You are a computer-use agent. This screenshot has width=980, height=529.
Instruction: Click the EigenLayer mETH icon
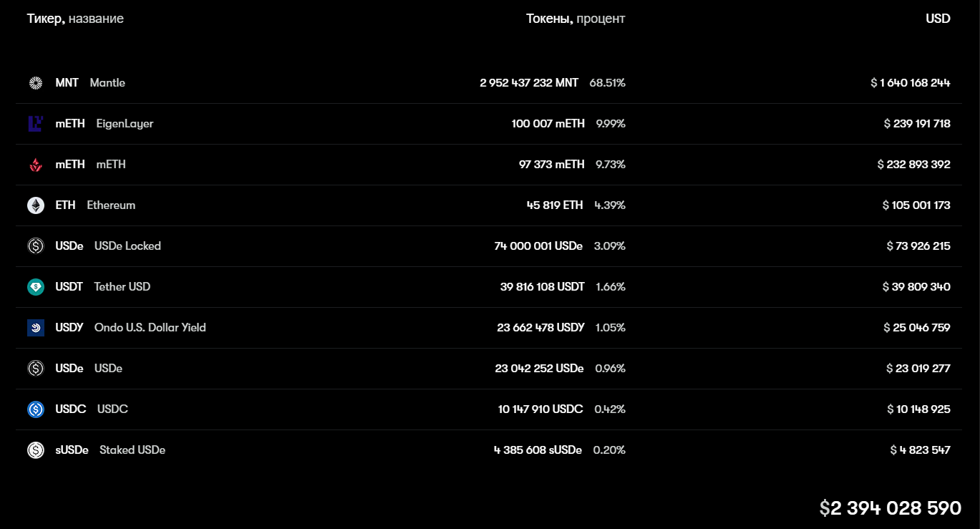[36, 124]
